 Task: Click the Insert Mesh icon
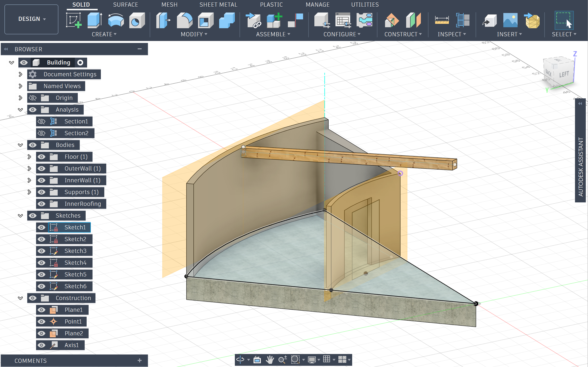(532, 20)
